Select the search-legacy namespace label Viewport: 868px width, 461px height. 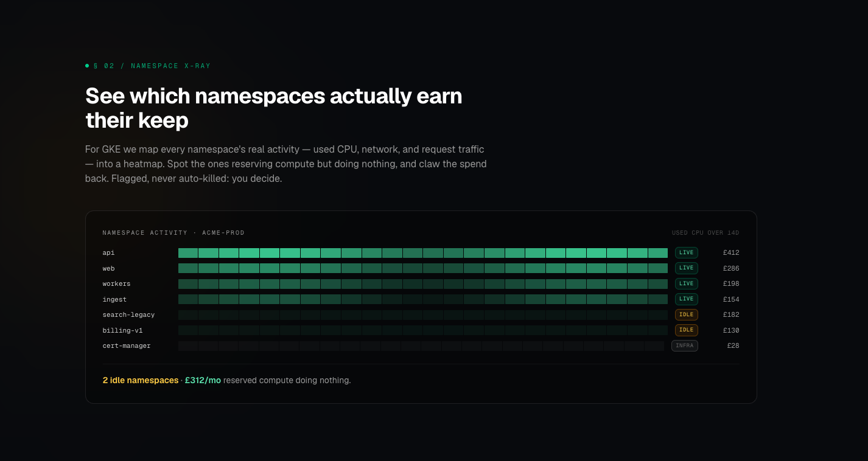128,314
